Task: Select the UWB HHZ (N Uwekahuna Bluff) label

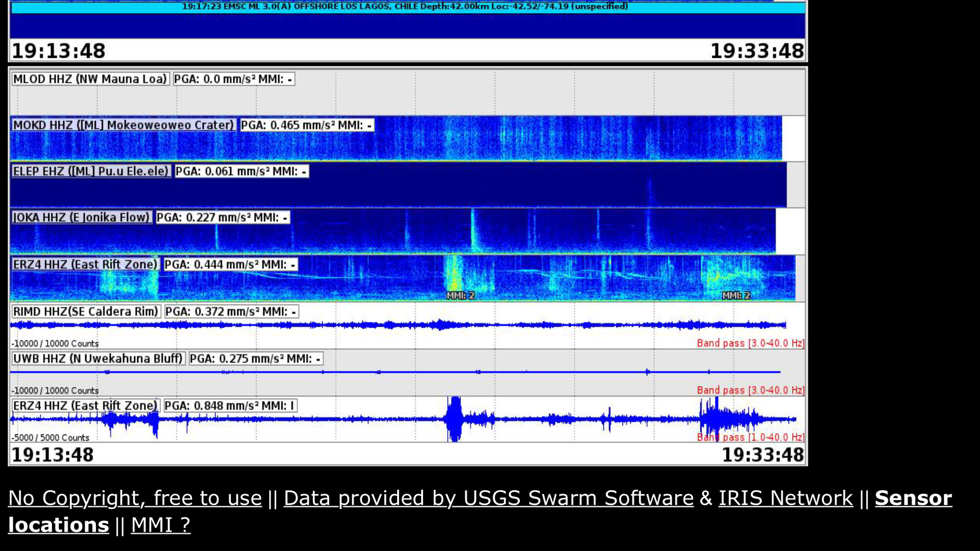Action: pos(98,358)
